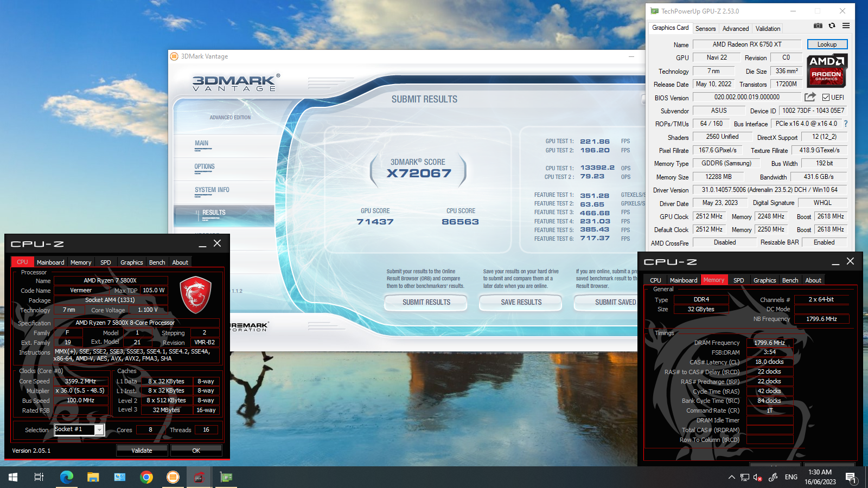The image size is (868, 488).
Task: Click the 3DMark score X72067
Action: (x=419, y=174)
